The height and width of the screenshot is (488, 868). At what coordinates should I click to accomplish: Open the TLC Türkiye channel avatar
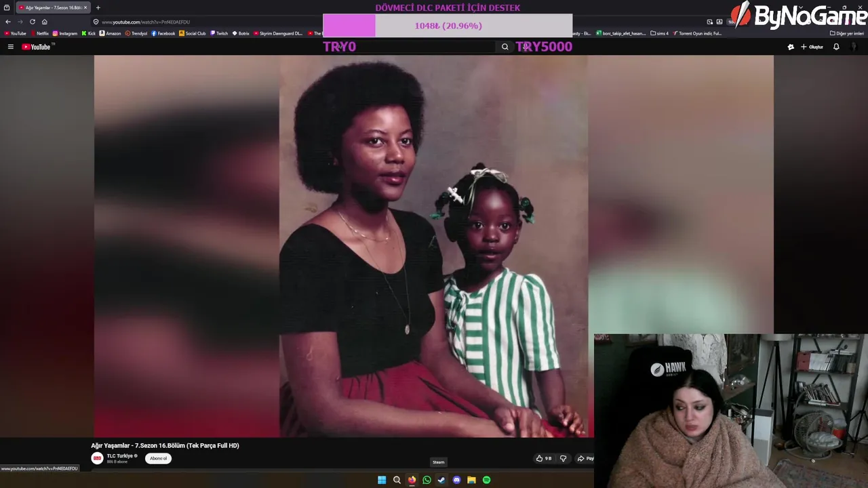pyautogui.click(x=97, y=458)
